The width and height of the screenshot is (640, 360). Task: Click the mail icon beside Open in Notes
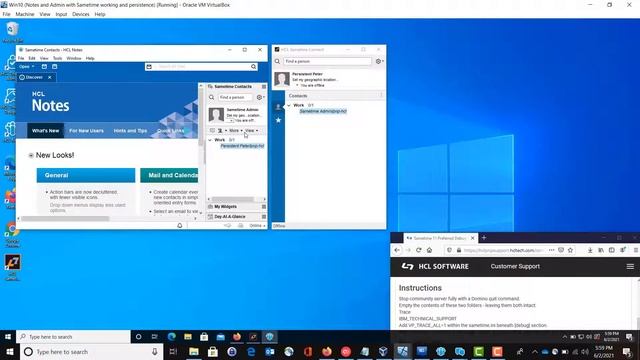pos(44,67)
